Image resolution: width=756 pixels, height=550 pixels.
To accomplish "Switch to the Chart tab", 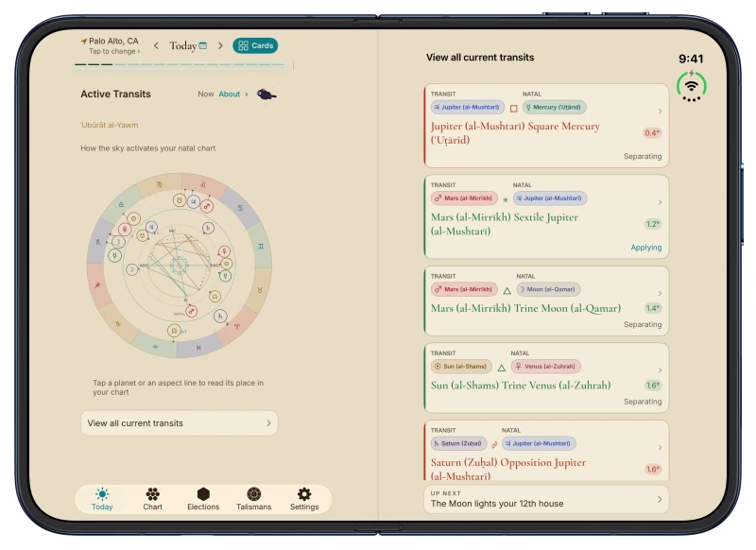I will [x=153, y=499].
